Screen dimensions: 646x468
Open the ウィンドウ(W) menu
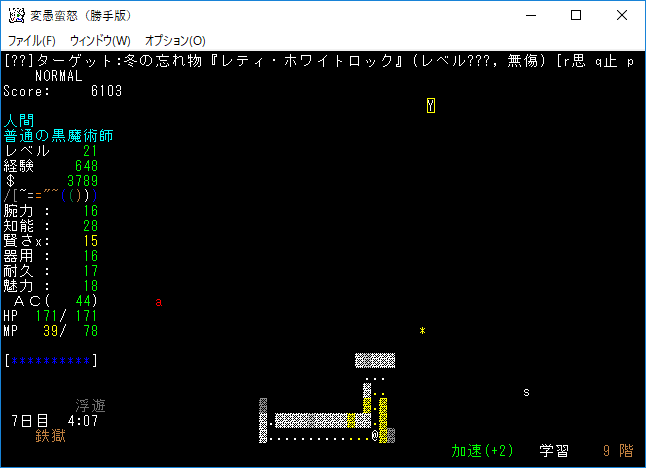100,41
